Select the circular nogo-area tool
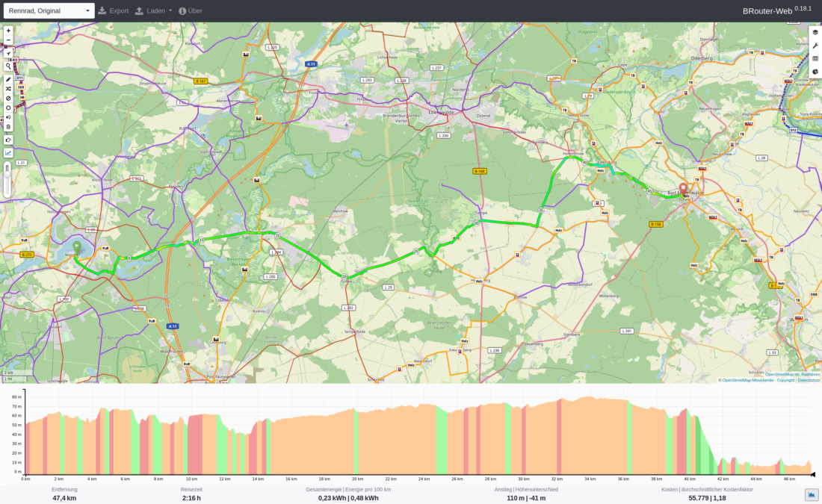 (x=7, y=108)
